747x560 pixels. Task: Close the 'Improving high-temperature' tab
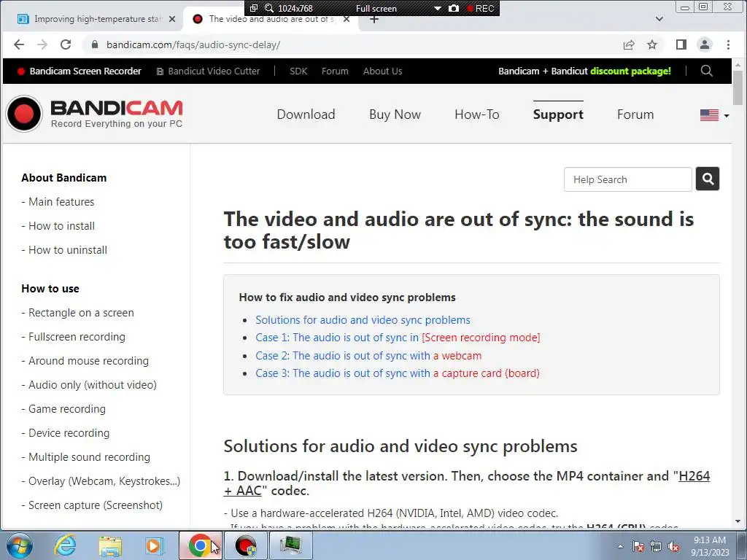172,19
